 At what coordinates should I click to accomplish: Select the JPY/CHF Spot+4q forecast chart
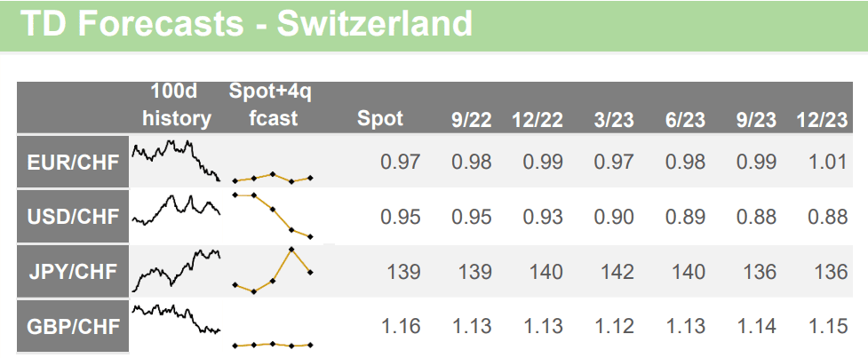click(x=273, y=270)
